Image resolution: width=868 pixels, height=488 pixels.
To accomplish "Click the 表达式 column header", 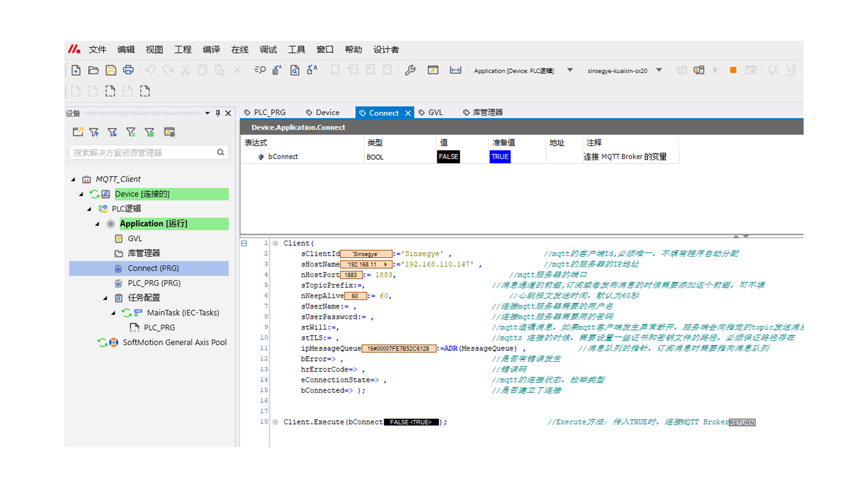I will click(256, 143).
